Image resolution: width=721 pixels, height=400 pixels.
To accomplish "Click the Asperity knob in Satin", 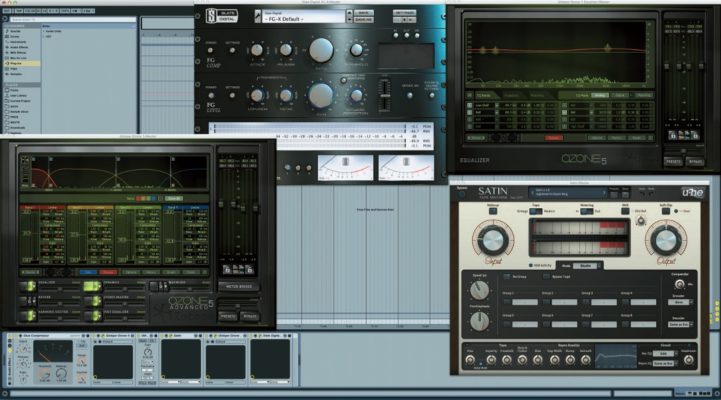I will 491,360.
